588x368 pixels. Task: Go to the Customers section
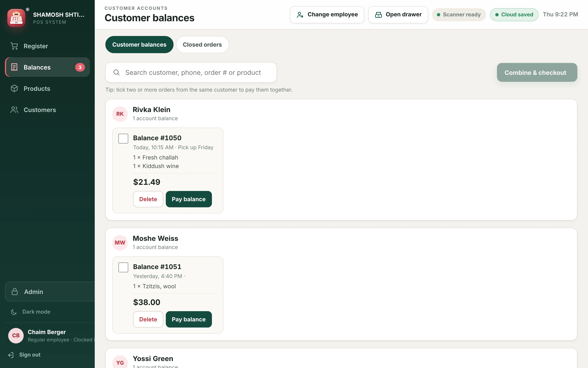[47, 110]
